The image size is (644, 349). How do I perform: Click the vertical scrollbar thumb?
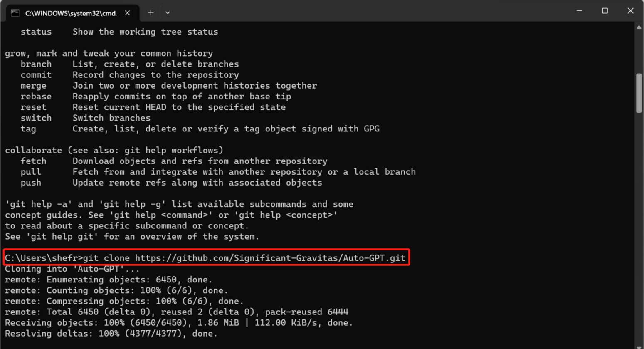(x=639, y=93)
